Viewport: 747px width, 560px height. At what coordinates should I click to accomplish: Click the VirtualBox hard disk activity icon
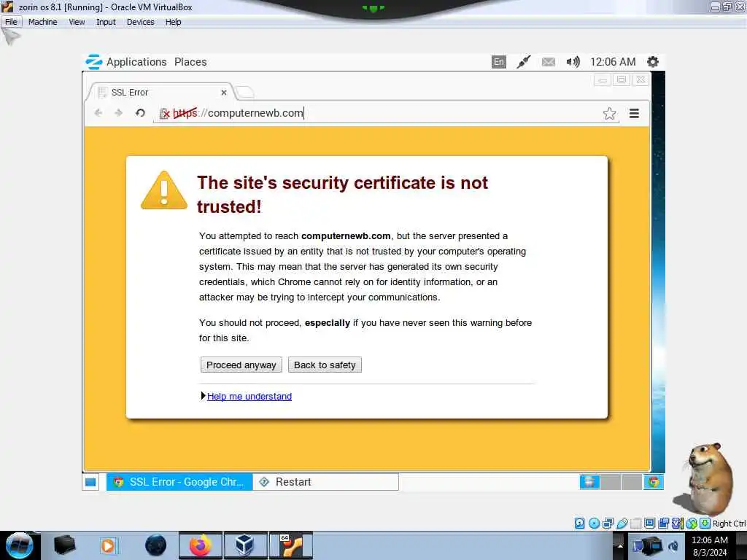pyautogui.click(x=579, y=524)
